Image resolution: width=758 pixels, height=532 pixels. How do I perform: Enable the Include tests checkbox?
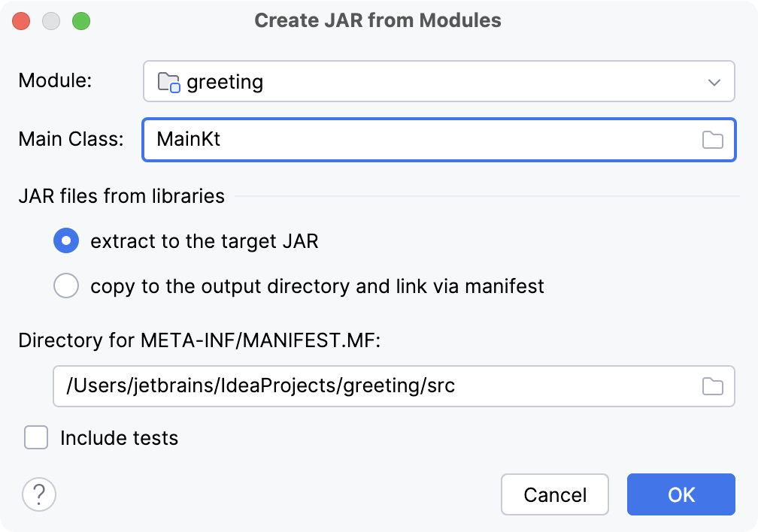(x=35, y=437)
